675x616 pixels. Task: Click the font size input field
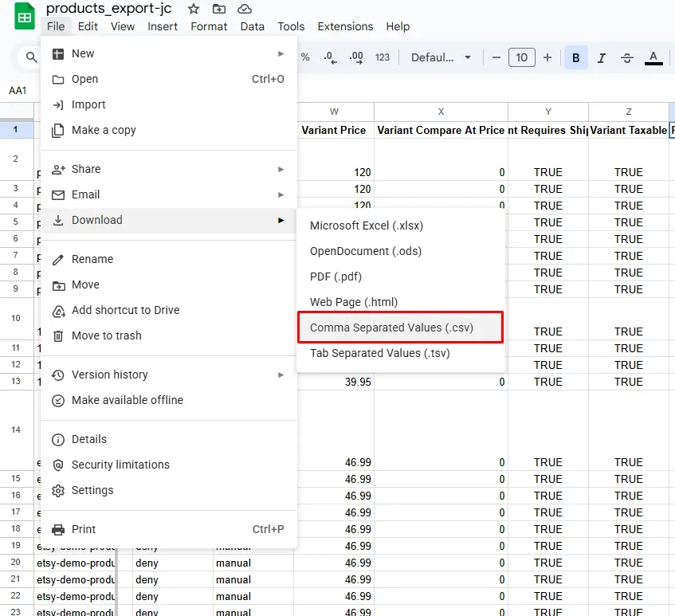(521, 57)
